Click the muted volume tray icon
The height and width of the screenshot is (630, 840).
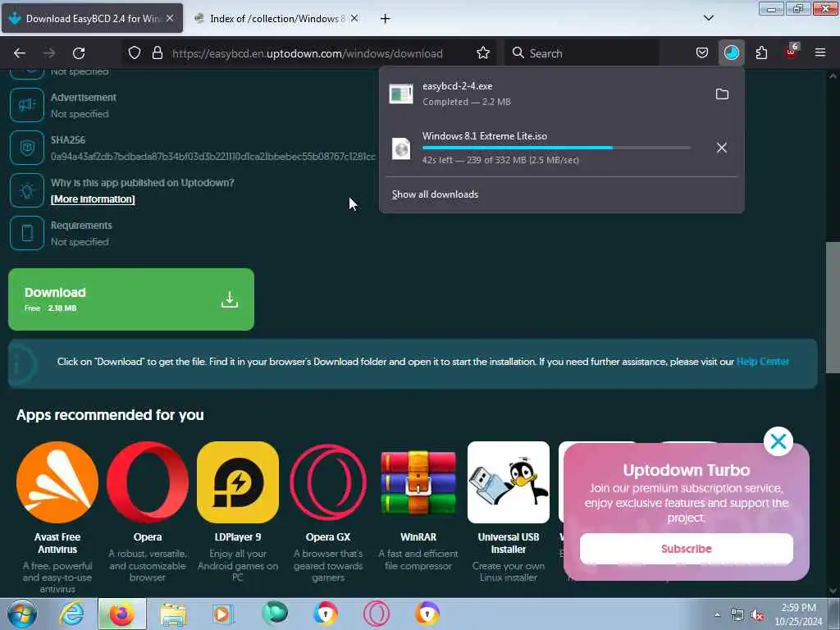coord(757,615)
